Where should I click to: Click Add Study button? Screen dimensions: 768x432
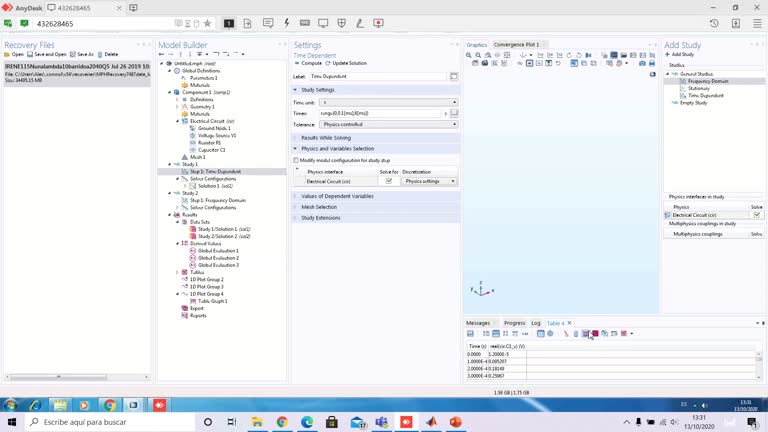tap(679, 54)
